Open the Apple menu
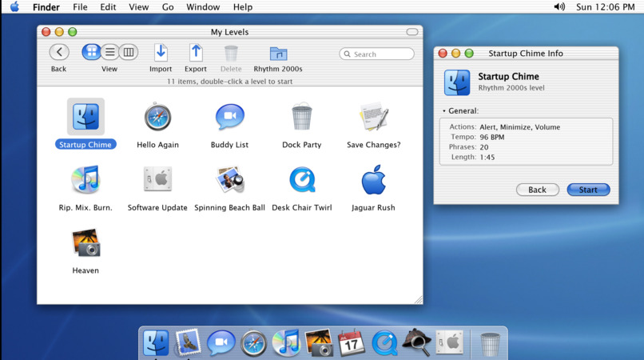This screenshot has width=644, height=360. 15,6
